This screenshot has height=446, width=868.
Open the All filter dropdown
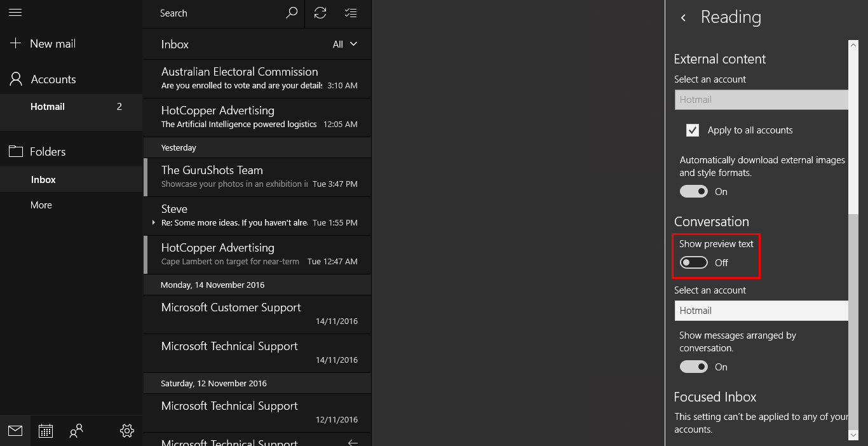pos(345,44)
